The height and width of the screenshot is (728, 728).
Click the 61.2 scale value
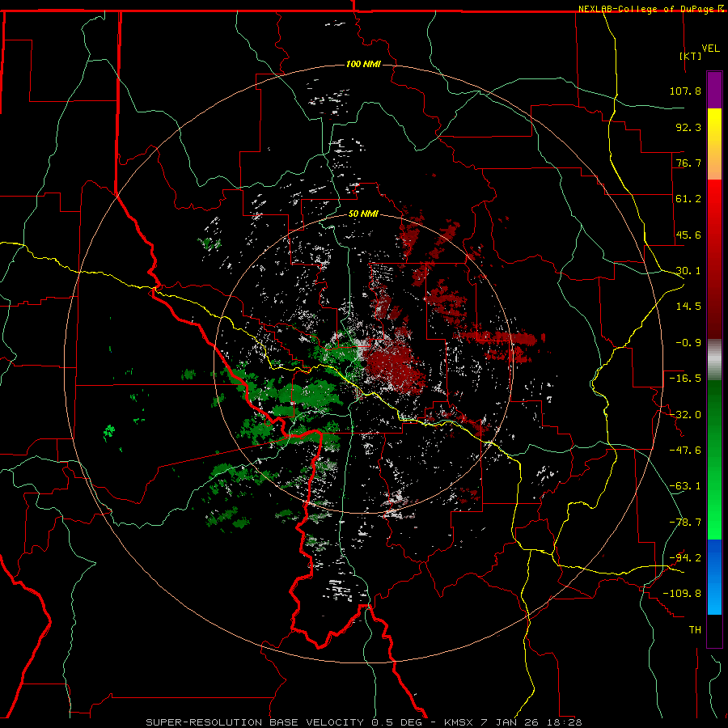click(688, 199)
